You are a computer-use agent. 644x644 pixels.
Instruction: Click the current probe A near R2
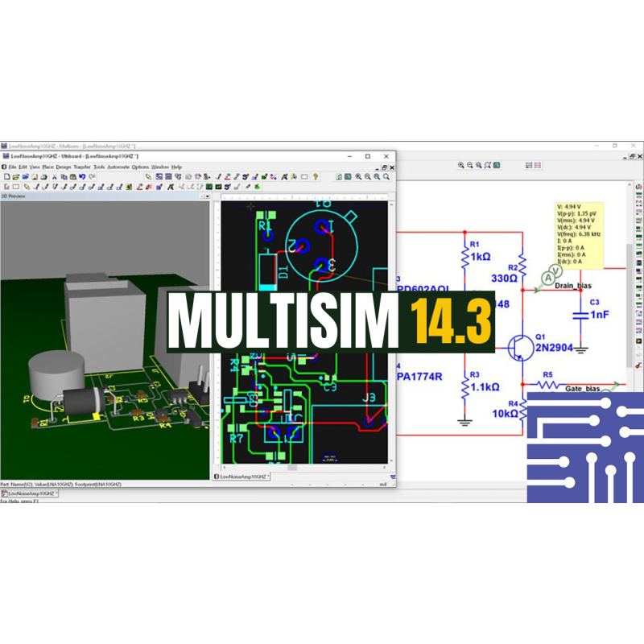pos(548,277)
